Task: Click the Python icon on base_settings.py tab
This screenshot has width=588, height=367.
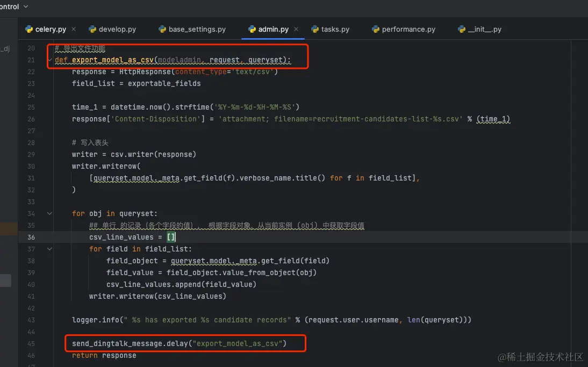Action: 162,29
